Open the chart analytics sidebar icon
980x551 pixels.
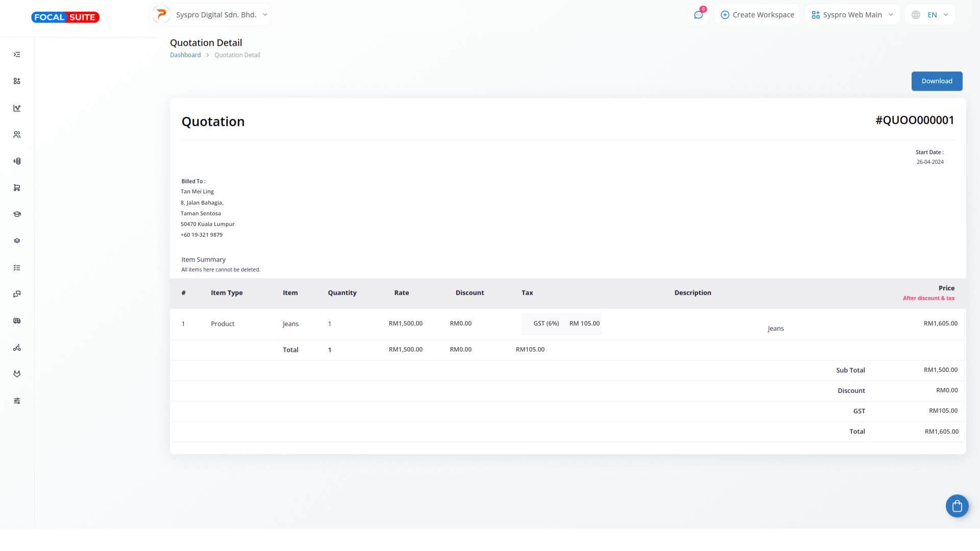17,108
